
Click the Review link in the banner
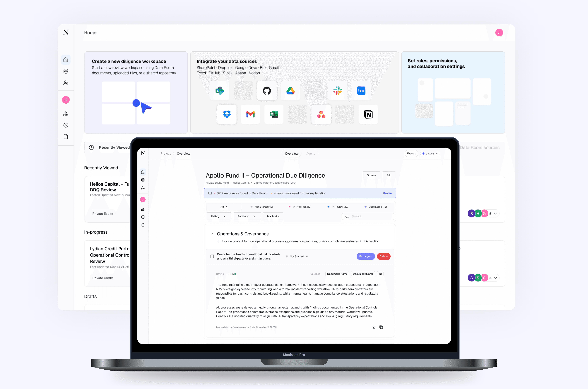coord(388,193)
